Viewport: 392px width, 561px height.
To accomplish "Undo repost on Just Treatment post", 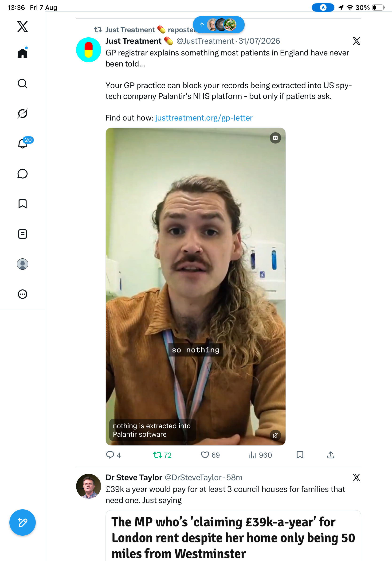I will pyautogui.click(x=162, y=455).
